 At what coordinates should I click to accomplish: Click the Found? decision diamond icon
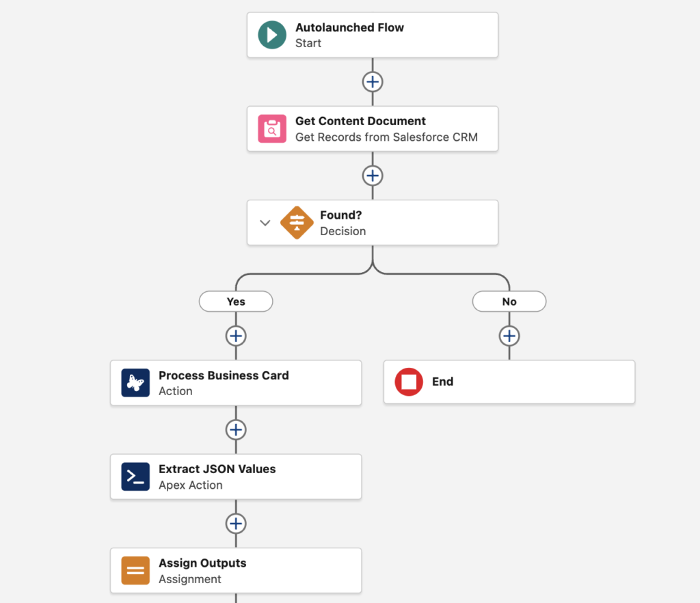tap(297, 222)
